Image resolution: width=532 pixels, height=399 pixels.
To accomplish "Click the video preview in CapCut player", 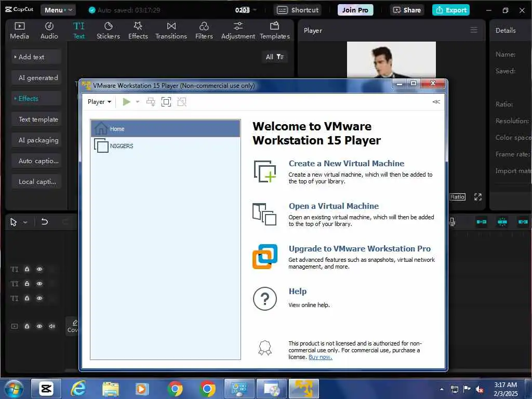I will (x=391, y=60).
